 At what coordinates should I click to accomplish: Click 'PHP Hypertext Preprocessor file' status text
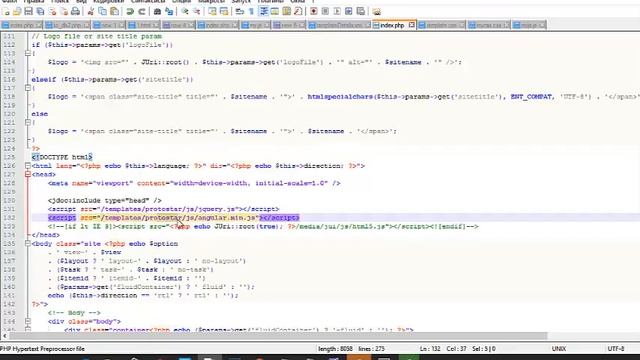click(42, 349)
